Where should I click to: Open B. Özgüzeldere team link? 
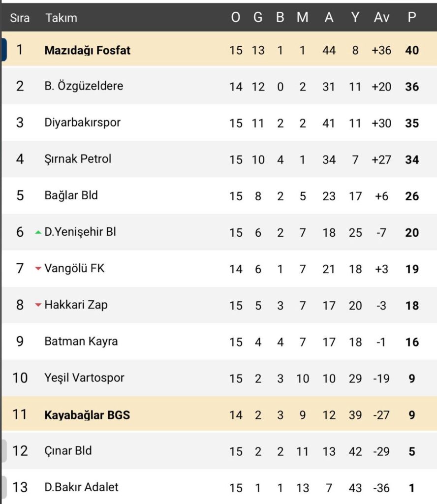click(84, 86)
